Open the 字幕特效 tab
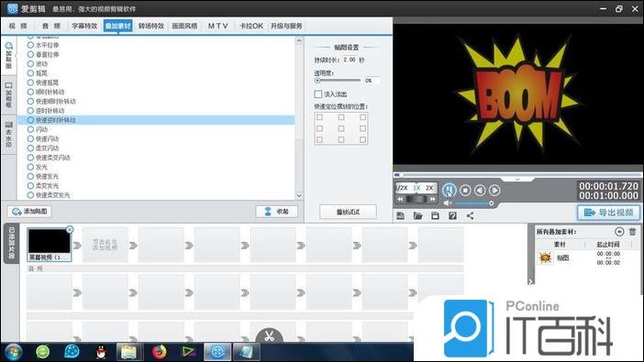This screenshot has height=362, width=644. tap(84, 26)
